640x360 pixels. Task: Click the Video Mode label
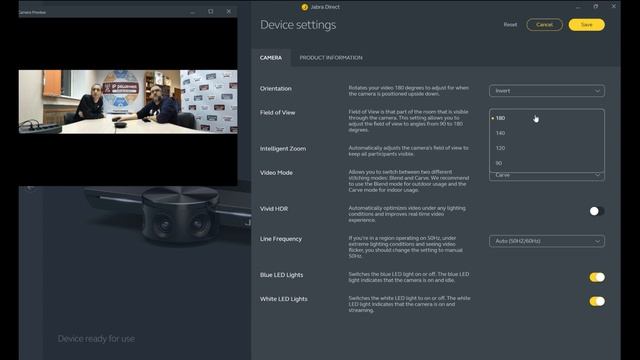click(276, 173)
